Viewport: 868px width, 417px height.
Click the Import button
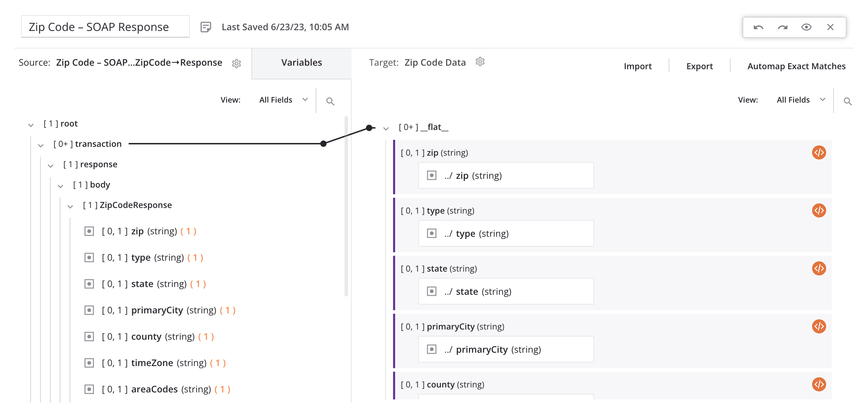pos(637,66)
